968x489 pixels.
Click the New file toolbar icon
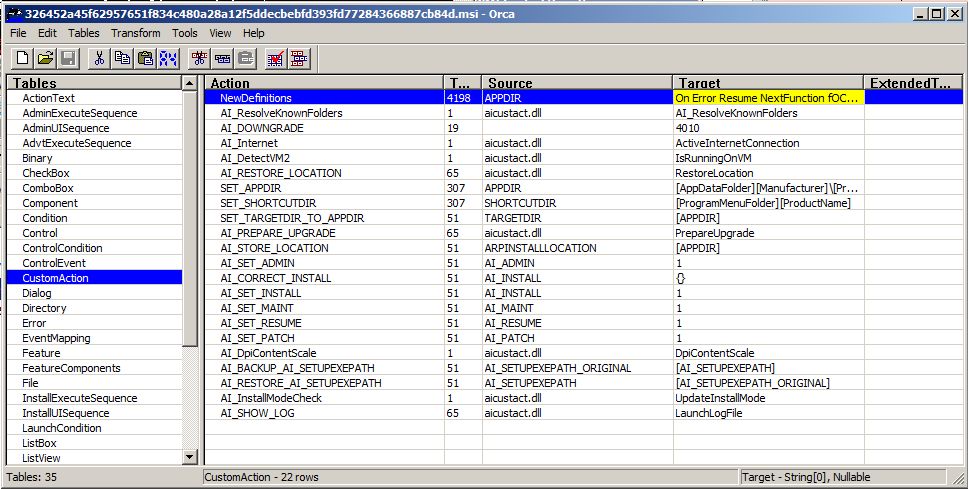[x=20, y=58]
